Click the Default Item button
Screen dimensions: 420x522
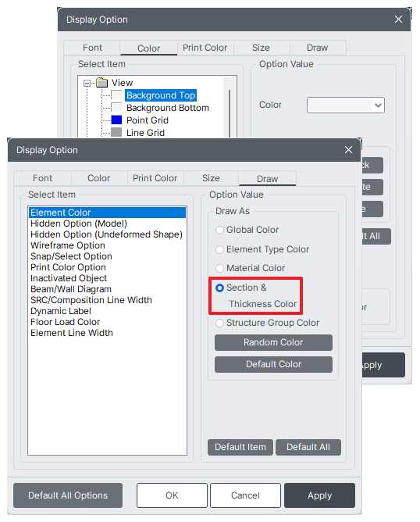tap(240, 447)
